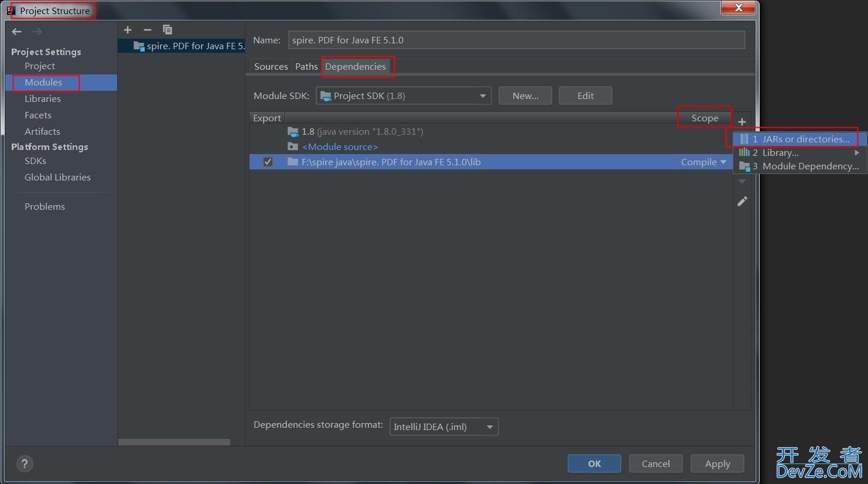This screenshot has width=868, height=484.
Task: Click the back navigation arrow
Action: [16, 32]
